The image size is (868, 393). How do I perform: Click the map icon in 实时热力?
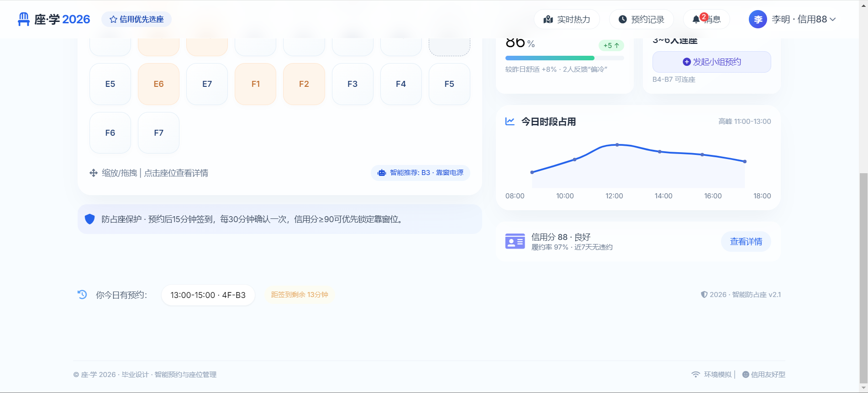[548, 19]
